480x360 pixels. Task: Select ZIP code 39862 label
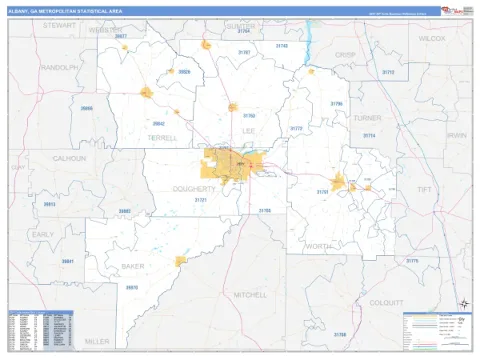coord(125,211)
